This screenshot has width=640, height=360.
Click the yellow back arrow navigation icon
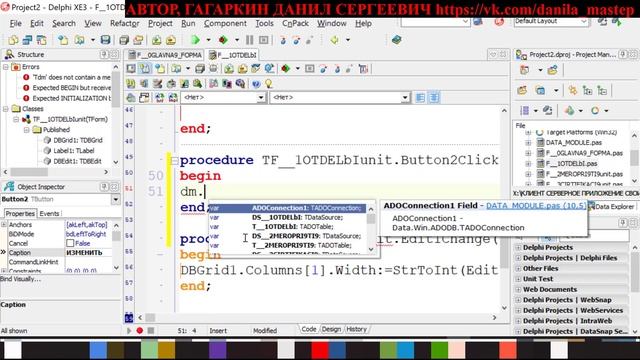tap(335, 40)
